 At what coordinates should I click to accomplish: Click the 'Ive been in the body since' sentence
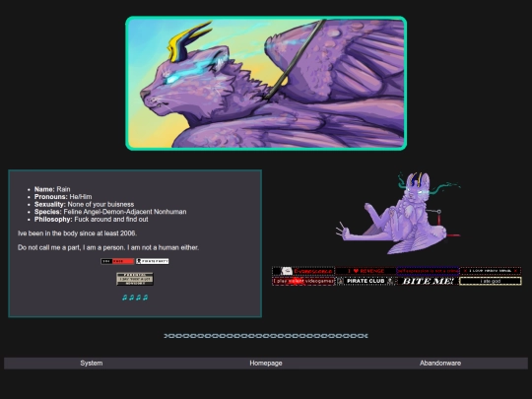(78, 233)
